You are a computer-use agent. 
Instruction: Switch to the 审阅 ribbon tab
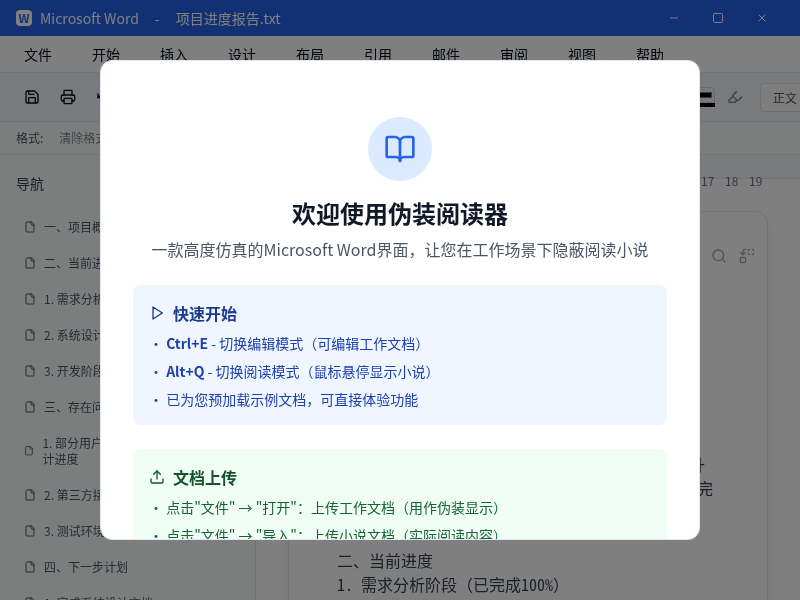pyautogui.click(x=514, y=55)
